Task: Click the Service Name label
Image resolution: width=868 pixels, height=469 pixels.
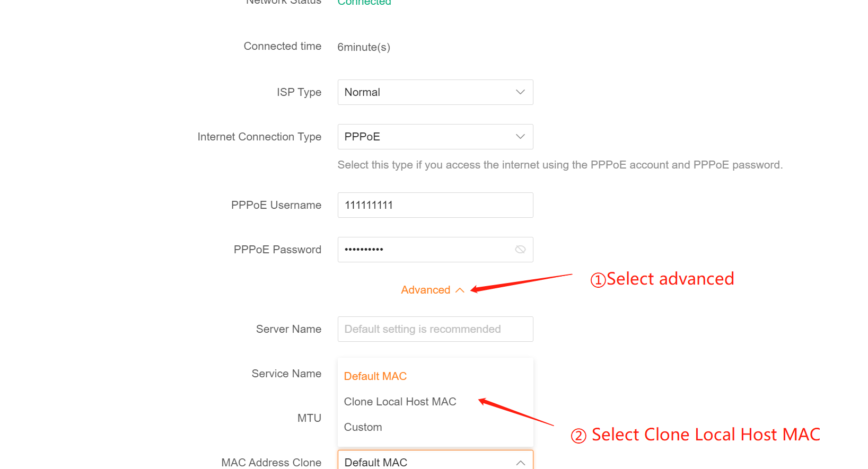Action: (286, 374)
